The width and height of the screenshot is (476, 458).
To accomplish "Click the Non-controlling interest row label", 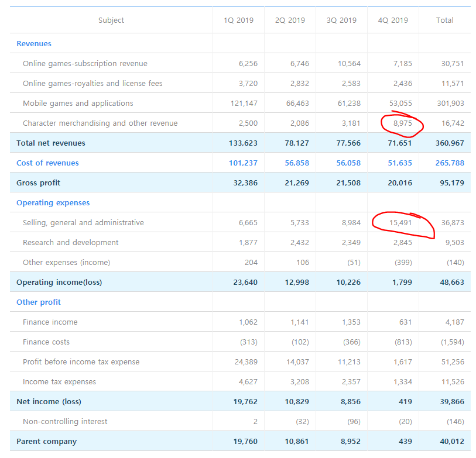I will (65, 422).
